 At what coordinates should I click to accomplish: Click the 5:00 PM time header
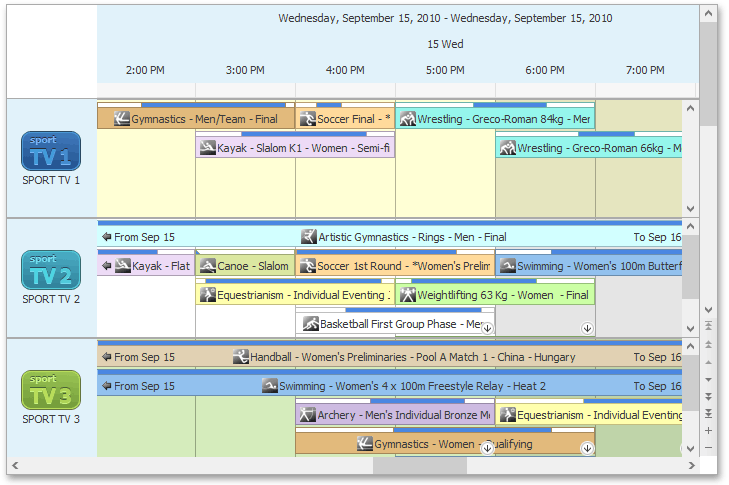[x=445, y=70]
